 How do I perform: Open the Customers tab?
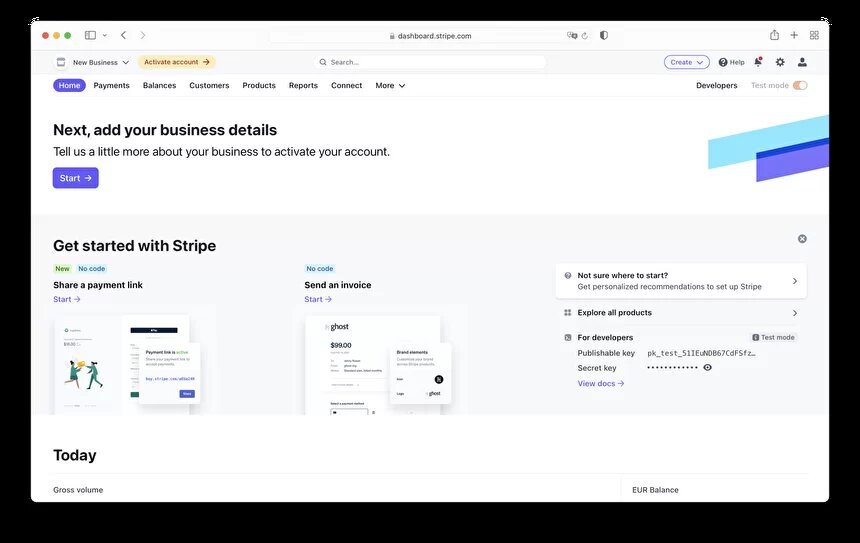(209, 86)
